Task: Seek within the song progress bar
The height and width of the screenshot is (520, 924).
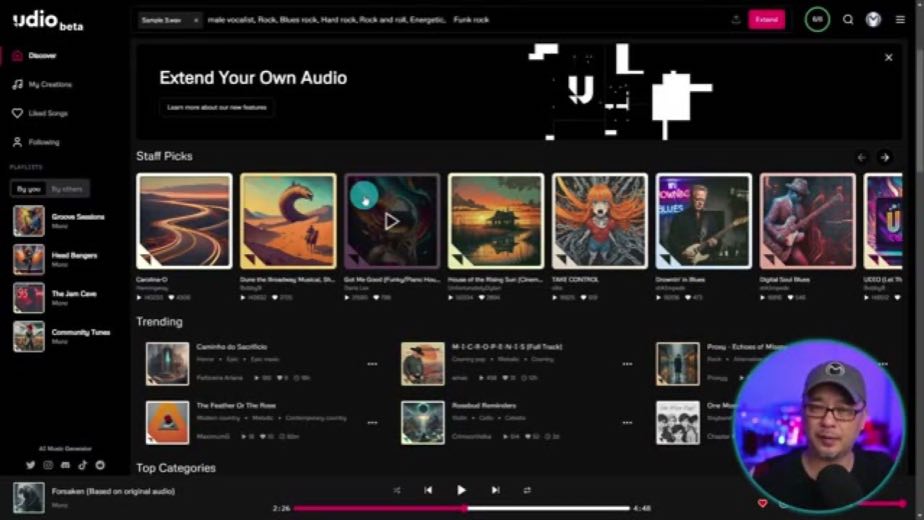Action: coord(461,508)
